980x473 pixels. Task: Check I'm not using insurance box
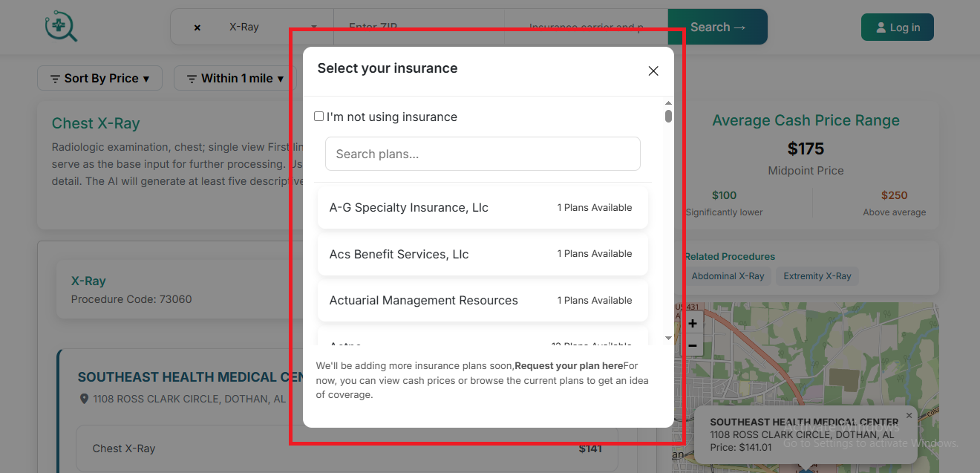(x=319, y=117)
